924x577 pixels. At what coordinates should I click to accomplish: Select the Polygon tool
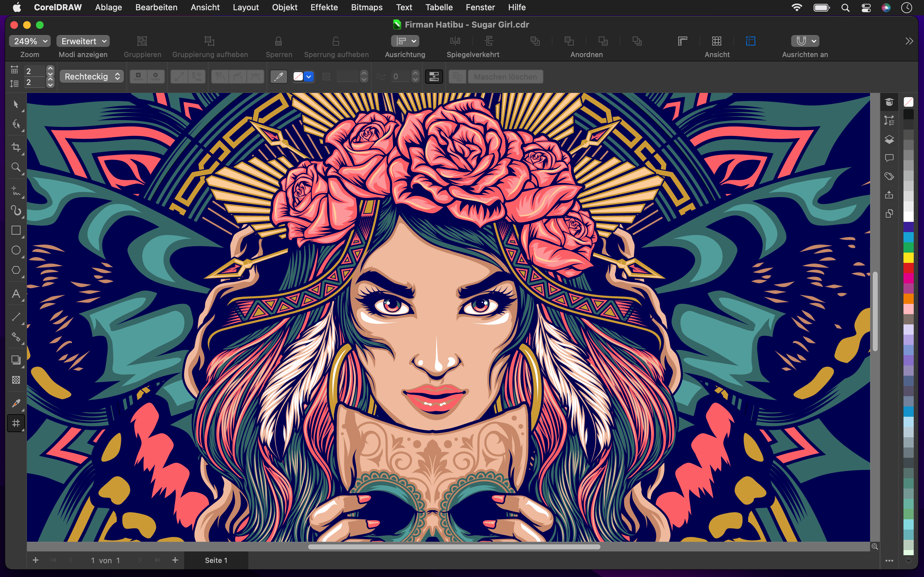coord(16,270)
